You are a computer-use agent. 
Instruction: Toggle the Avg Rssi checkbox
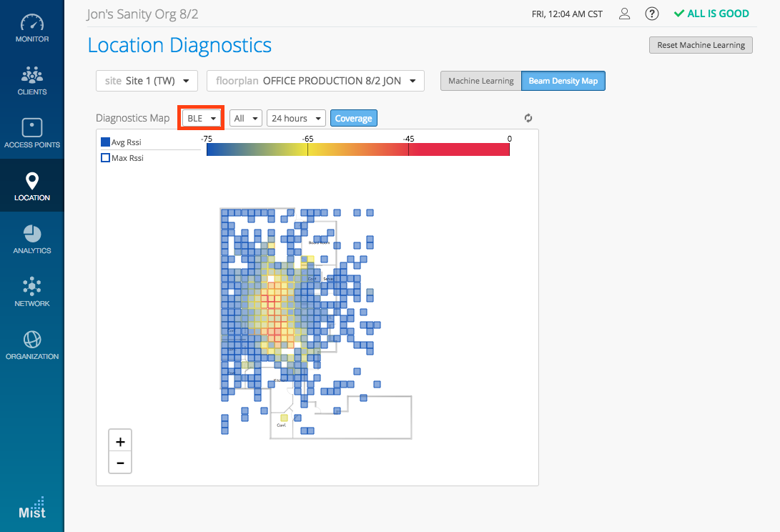coord(106,142)
